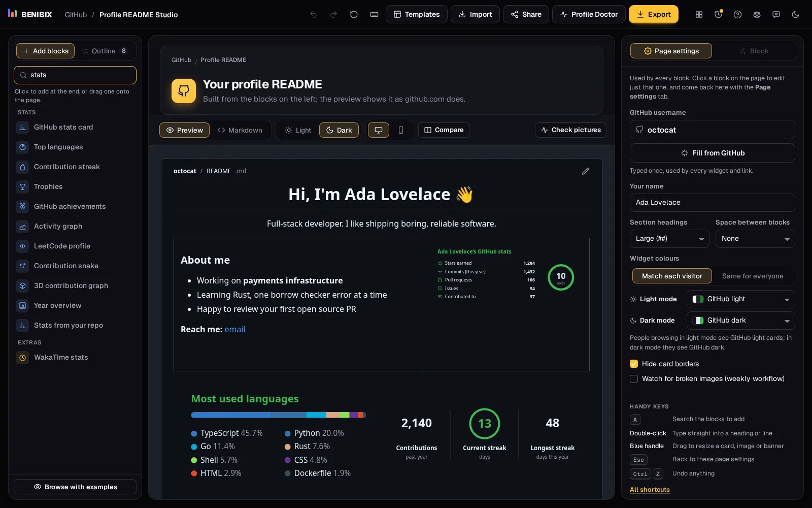Click the pencil edit icon on README card
This screenshot has height=508, width=812.
pos(586,171)
